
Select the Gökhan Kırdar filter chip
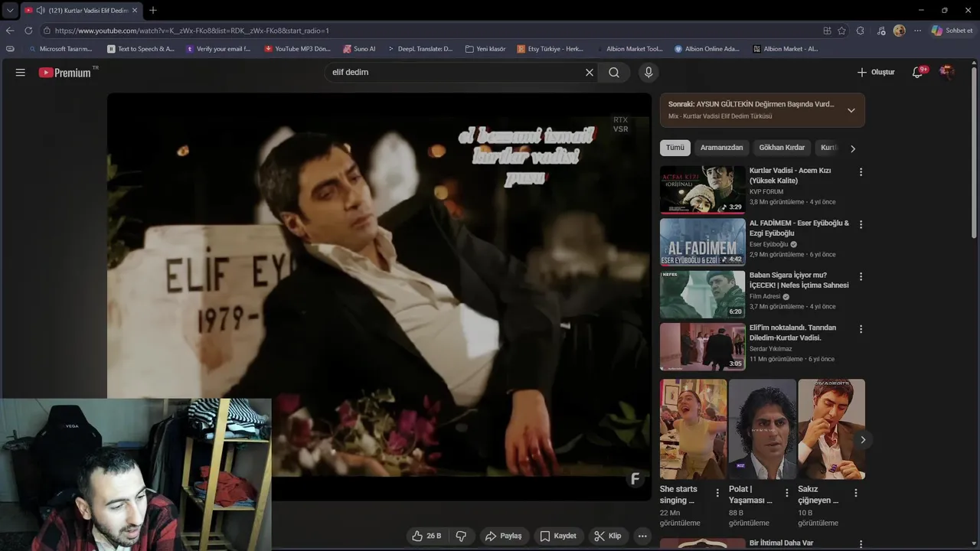tap(782, 148)
